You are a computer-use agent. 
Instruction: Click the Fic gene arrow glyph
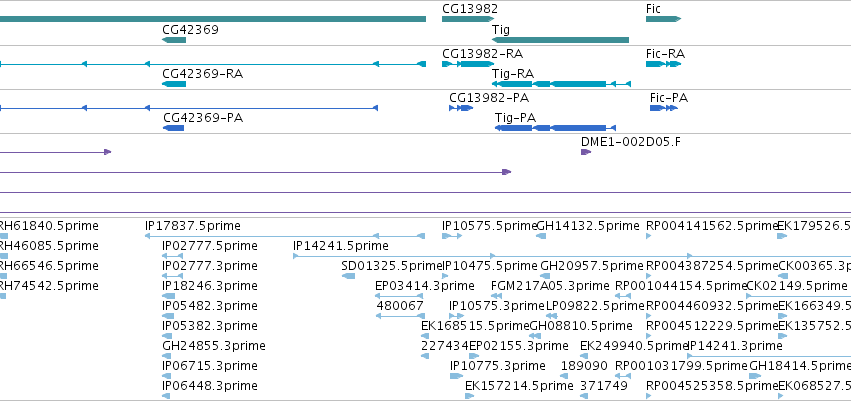click(x=663, y=19)
